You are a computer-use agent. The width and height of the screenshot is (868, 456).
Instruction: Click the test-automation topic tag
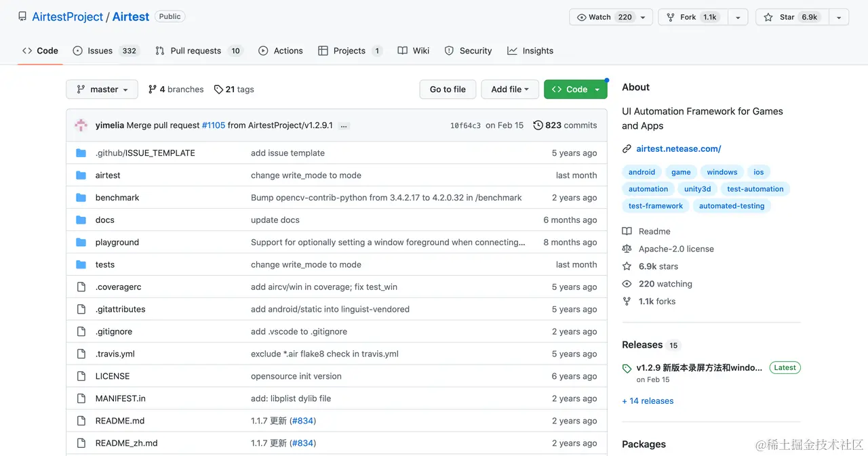click(755, 189)
